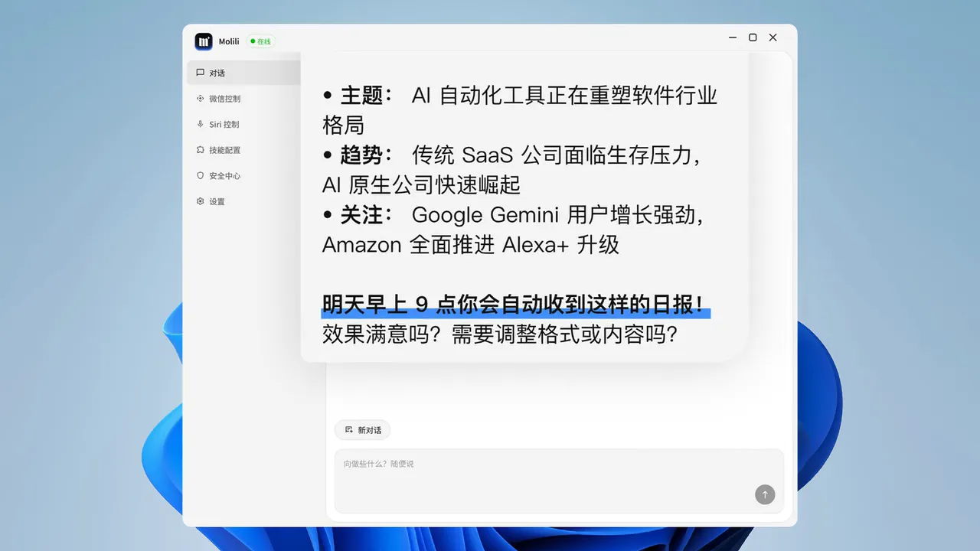This screenshot has height=551, width=980.
Task: Click the blue highlighted daily report line
Action: tap(514, 305)
